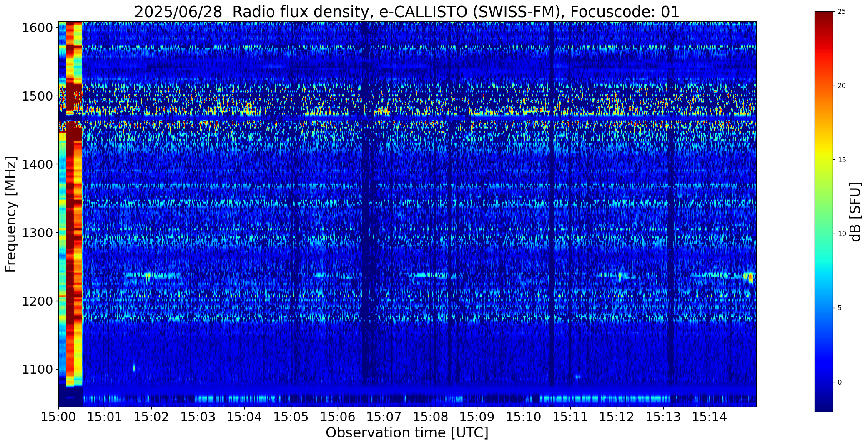Click the plot title mentioning e-CALLISTO (SWISS-FM)
The width and height of the screenshot is (868, 445).
tap(407, 12)
